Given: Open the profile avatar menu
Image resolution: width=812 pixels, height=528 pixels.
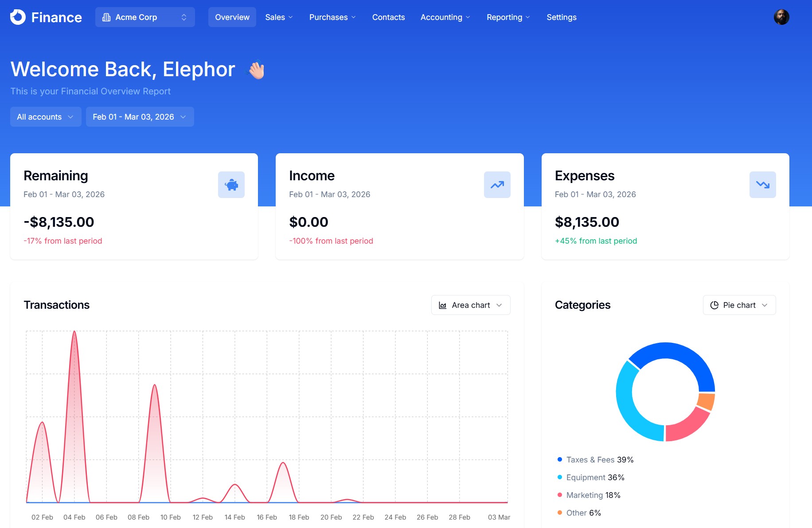Looking at the screenshot, I should 782,17.
